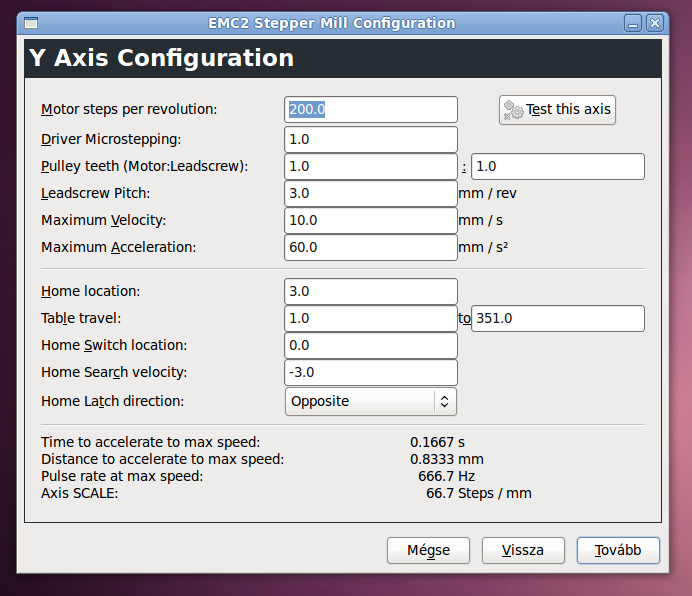
Task: Edit the Maximum Acceleration field
Action: (371, 247)
